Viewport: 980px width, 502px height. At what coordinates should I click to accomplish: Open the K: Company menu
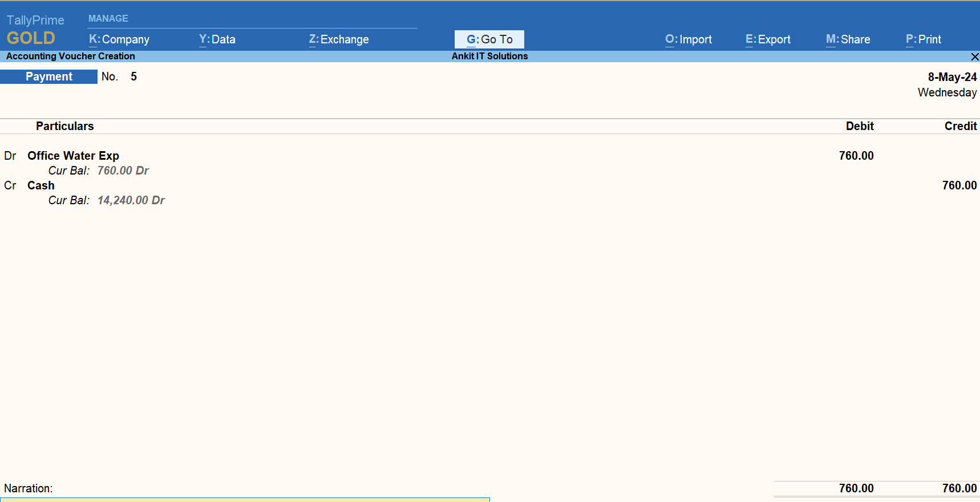coord(119,39)
